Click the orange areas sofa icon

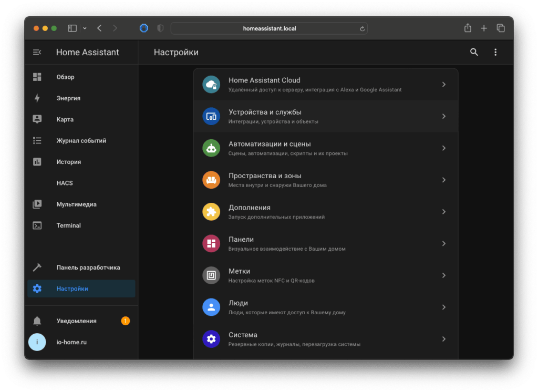(x=211, y=180)
